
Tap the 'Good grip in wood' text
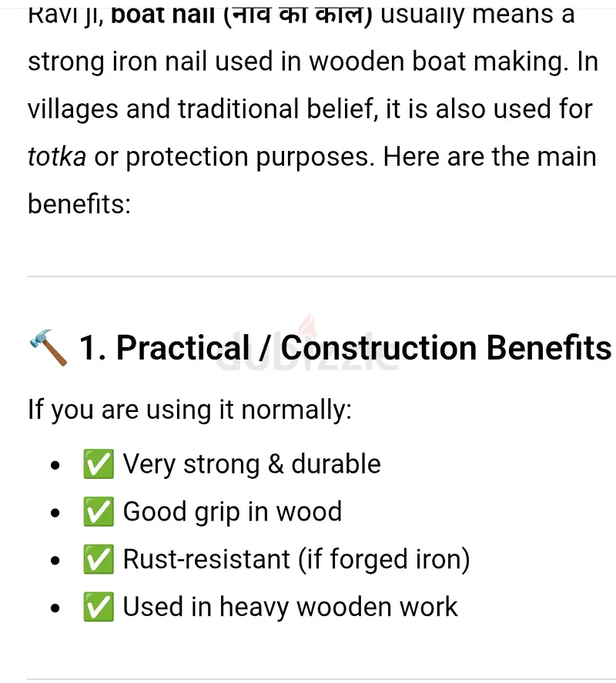(x=233, y=512)
